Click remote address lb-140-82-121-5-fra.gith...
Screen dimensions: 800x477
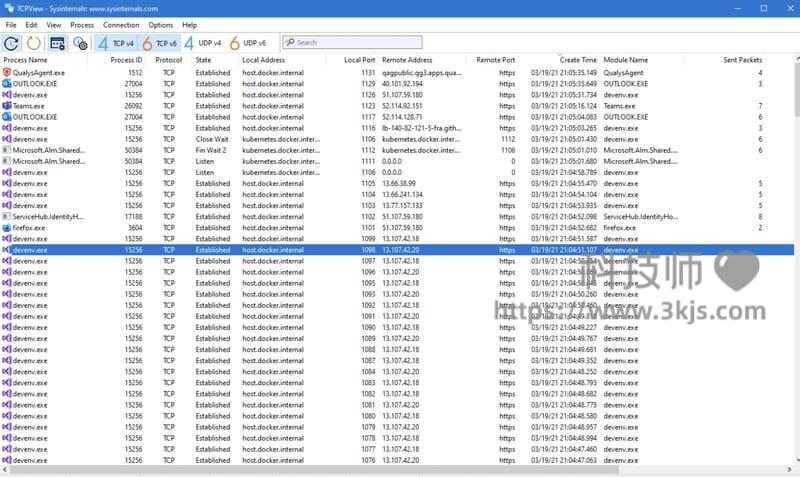pos(422,129)
